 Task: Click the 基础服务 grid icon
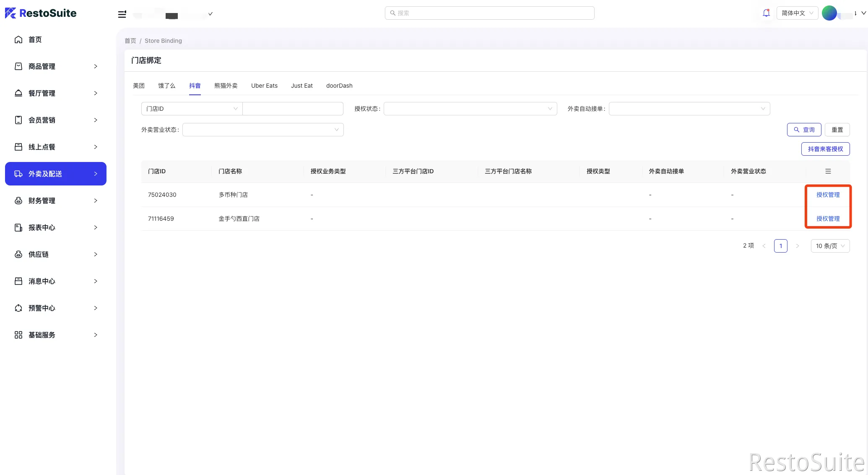[18, 335]
